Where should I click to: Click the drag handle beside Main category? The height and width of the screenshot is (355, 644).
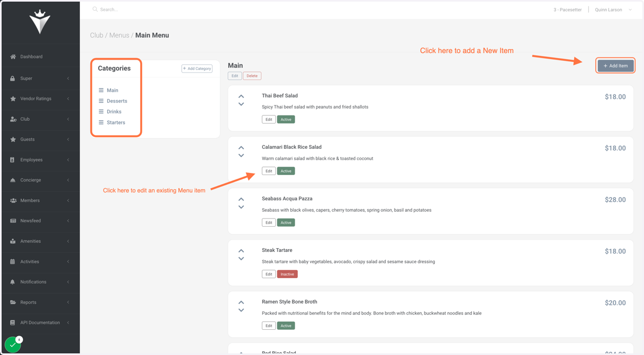101,90
